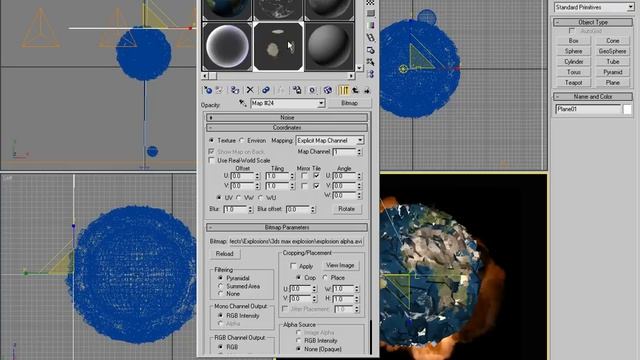Select the white-rimmed sphere sample slot

point(227,47)
